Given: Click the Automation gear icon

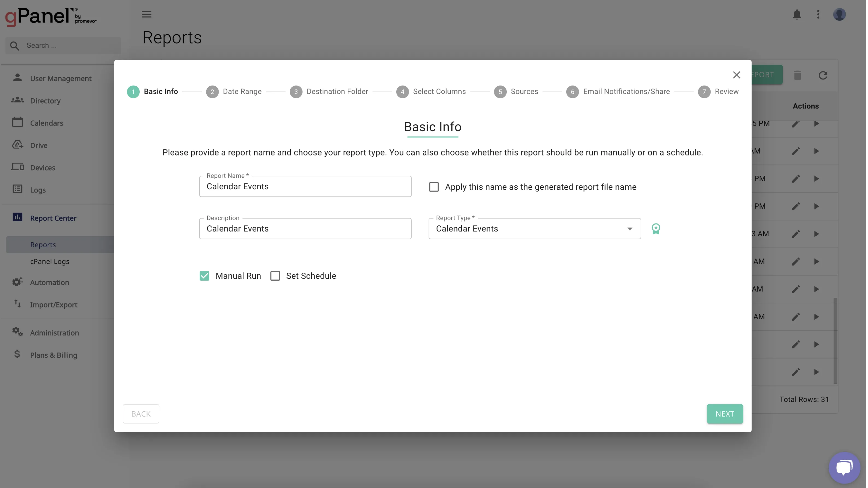Looking at the screenshot, I should click(x=17, y=282).
